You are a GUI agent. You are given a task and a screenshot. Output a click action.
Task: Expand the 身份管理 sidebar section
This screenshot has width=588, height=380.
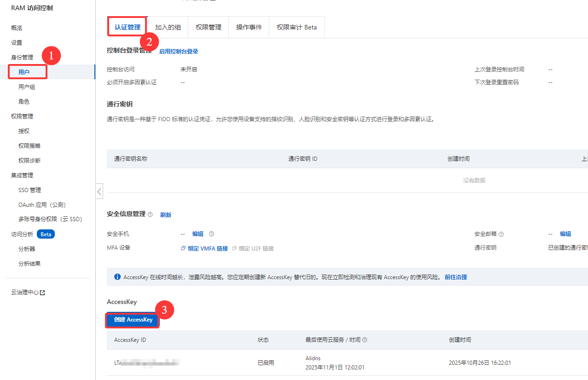click(x=22, y=58)
